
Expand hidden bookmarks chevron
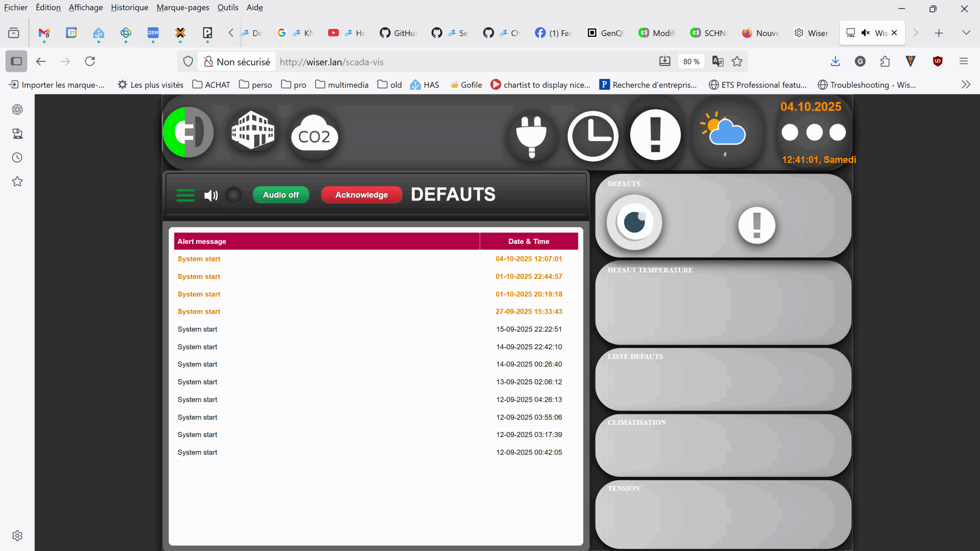tap(966, 85)
